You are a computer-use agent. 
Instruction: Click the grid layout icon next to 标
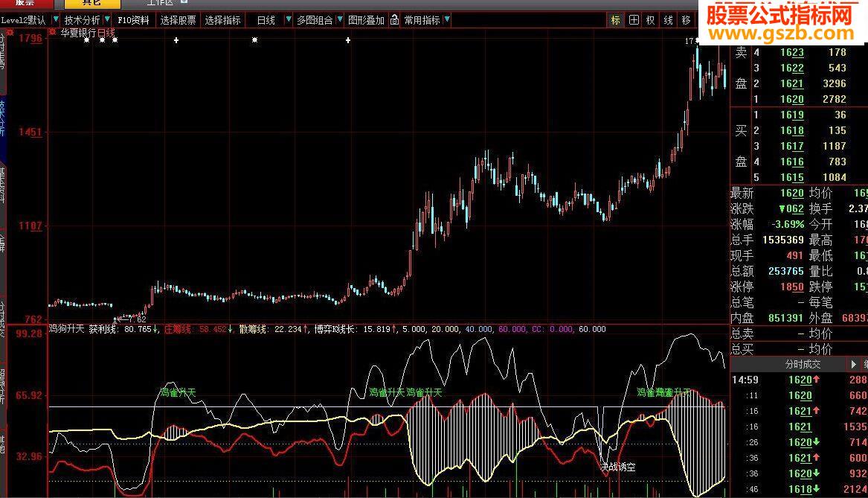[x=634, y=20]
